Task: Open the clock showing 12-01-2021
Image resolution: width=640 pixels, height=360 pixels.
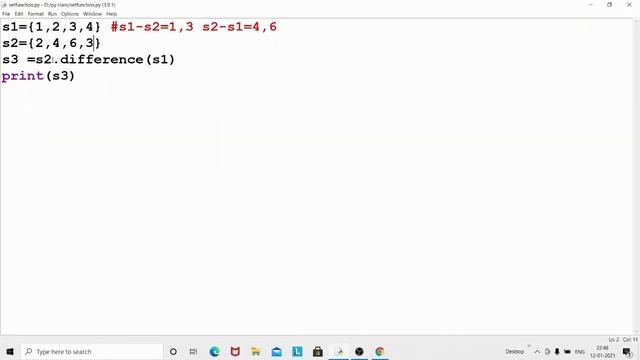Action: point(602,352)
